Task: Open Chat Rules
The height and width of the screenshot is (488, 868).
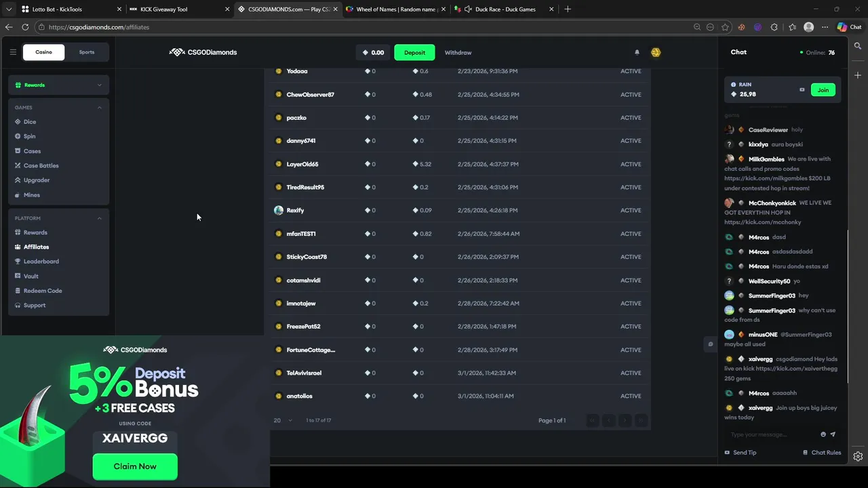Action: 822,453
